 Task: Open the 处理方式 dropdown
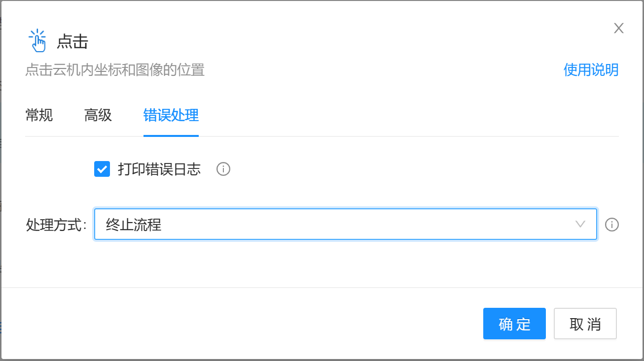[x=345, y=225]
